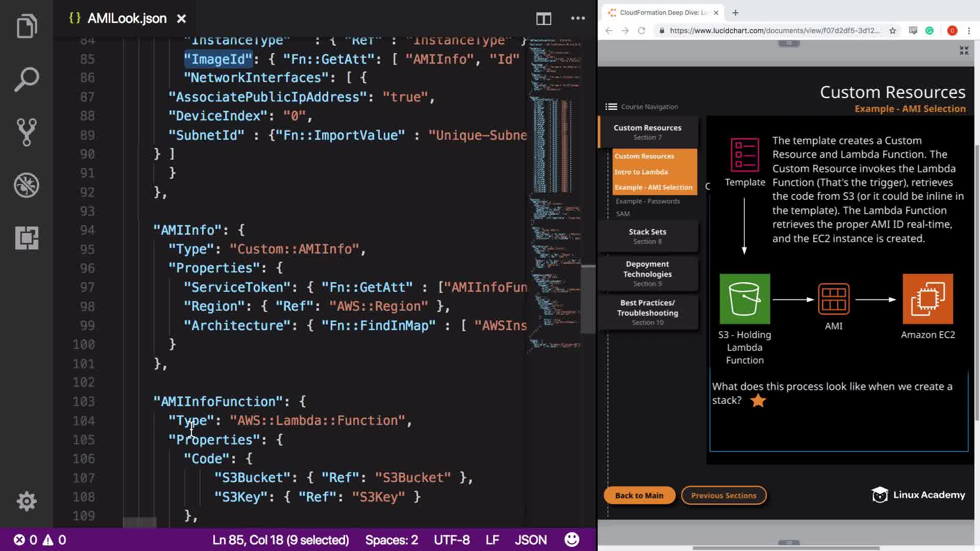Open the Source Control icon
Viewport: 980px width, 551px height.
tap(27, 132)
